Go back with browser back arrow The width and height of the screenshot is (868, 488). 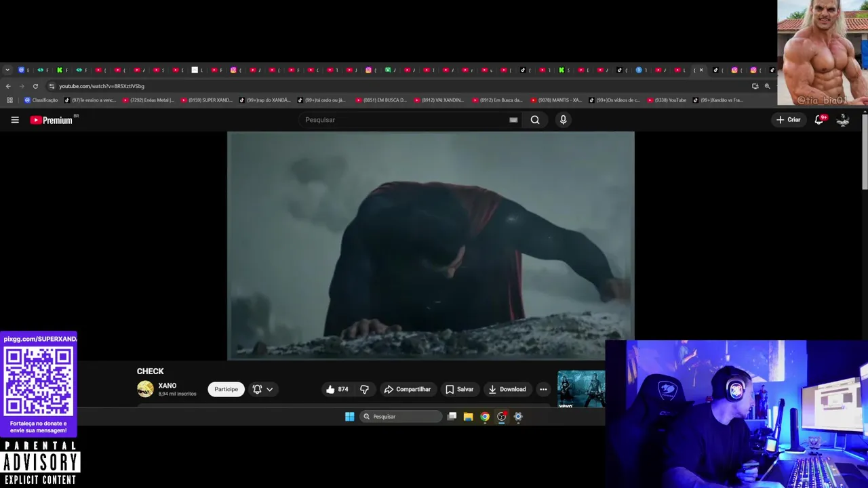(8, 86)
